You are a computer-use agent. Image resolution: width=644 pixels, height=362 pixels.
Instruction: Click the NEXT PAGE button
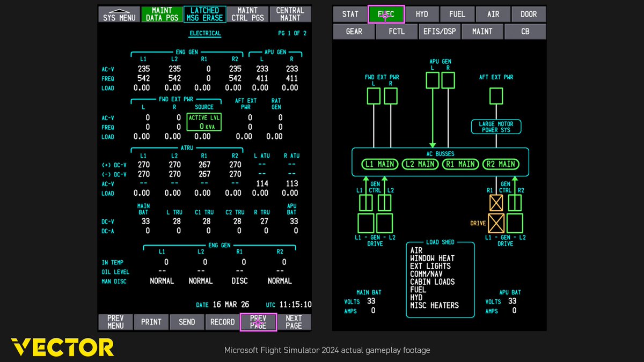pos(294,322)
